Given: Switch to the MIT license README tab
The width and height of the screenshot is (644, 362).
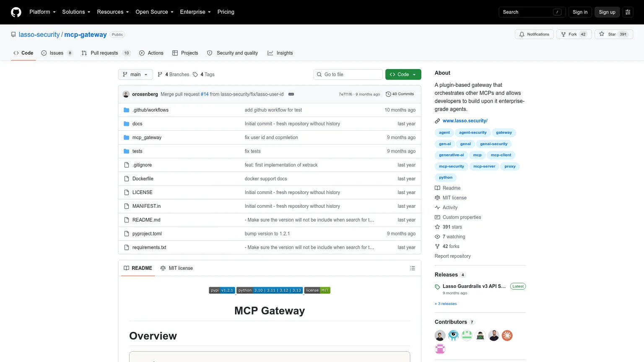Looking at the screenshot, I should (x=177, y=268).
